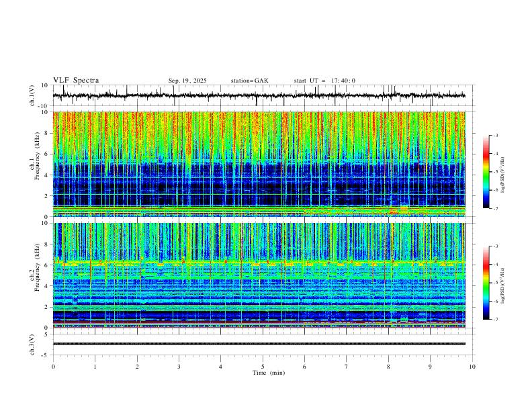Click time axis tick label "1"

click(x=95, y=367)
